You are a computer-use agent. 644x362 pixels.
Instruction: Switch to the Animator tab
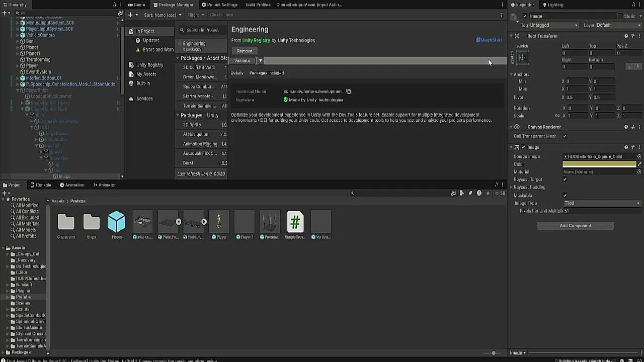tap(104, 185)
